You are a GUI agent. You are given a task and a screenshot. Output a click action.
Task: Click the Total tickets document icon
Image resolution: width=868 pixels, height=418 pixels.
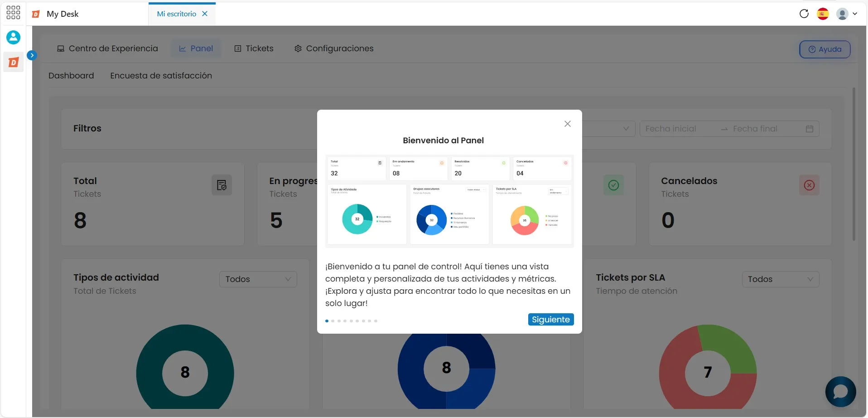(222, 185)
